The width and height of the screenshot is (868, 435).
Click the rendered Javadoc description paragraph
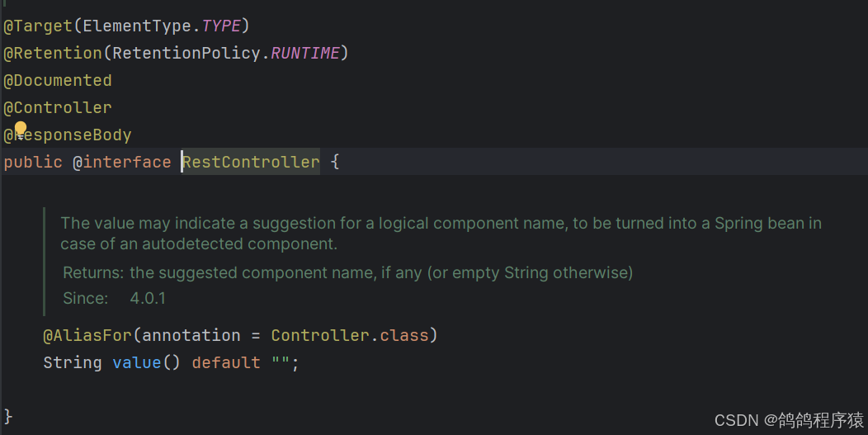(x=441, y=234)
